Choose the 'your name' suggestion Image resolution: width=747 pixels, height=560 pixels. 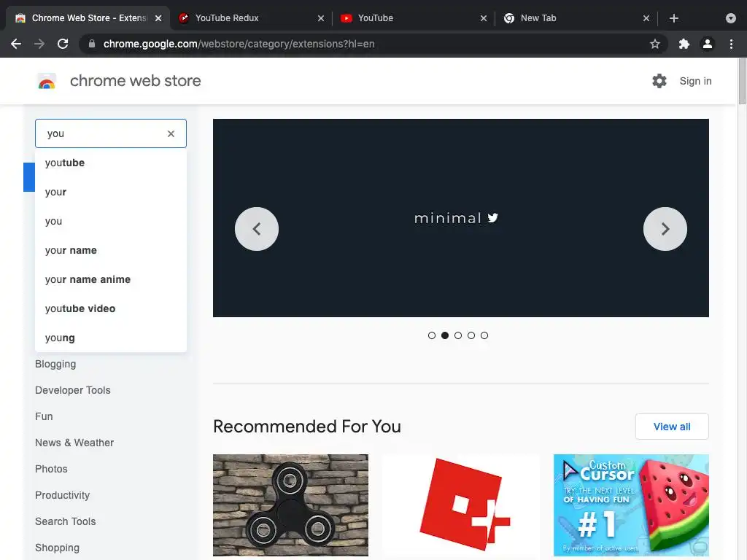tap(111, 251)
